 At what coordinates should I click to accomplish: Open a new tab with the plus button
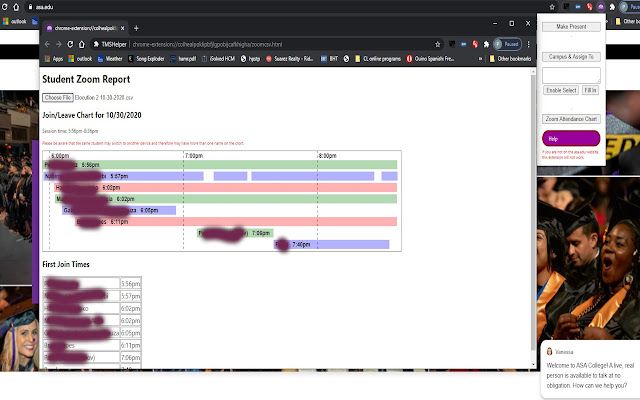(x=136, y=28)
